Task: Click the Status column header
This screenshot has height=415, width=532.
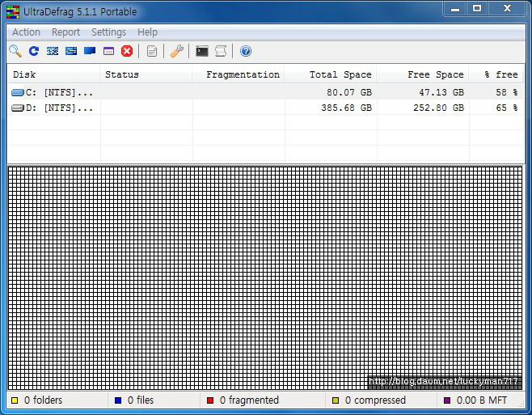Action: [x=146, y=74]
